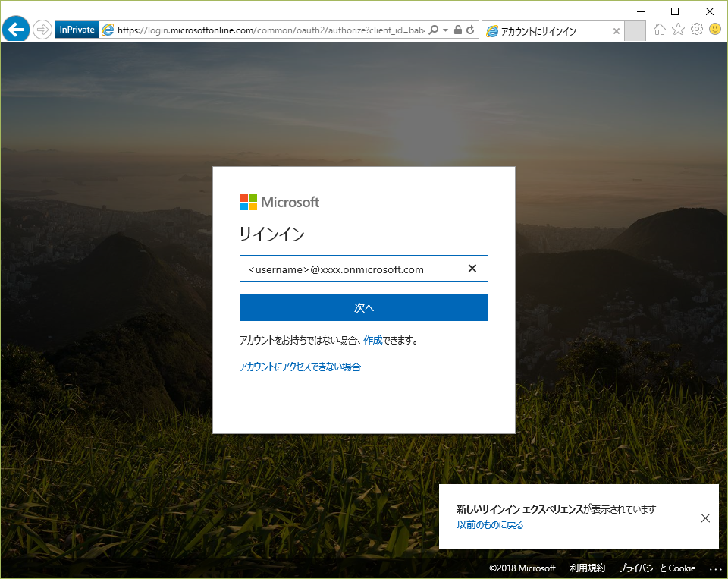Click the Internet Explorer page icon in address bar

[108, 30]
